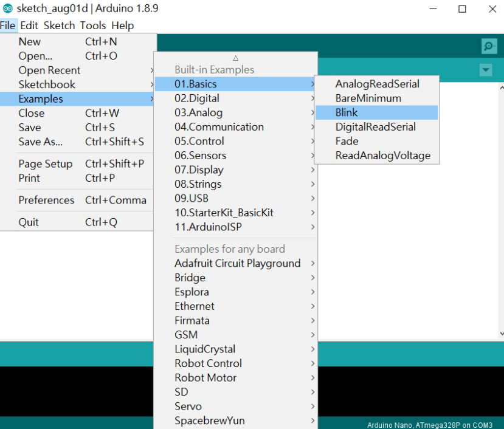The width and height of the screenshot is (504, 429).
Task: Click the tab menu dropdown arrow
Action: [x=486, y=70]
